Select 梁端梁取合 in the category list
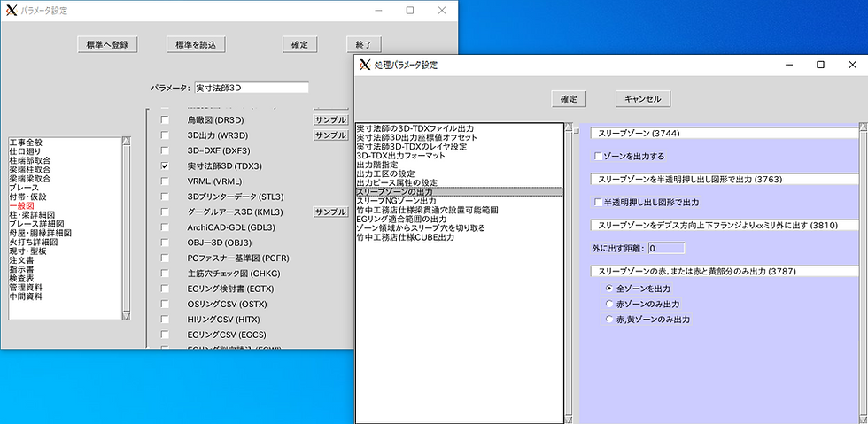Viewport: 868px width, 424px height. pyautogui.click(x=30, y=179)
